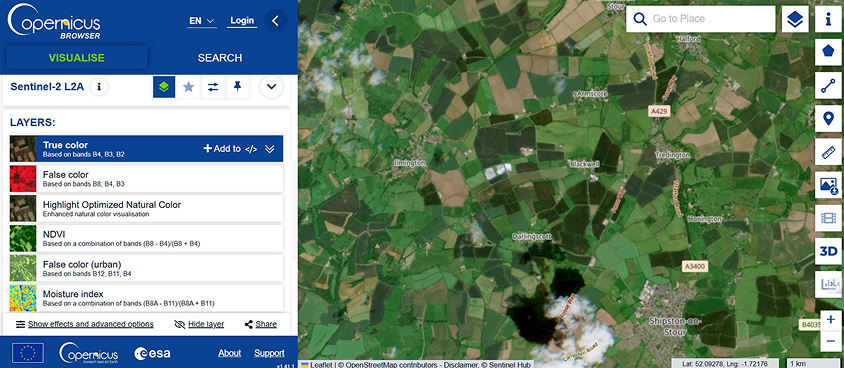This screenshot has height=368, width=844.
Task: Switch to the VISUALISE tab
Action: (x=76, y=58)
